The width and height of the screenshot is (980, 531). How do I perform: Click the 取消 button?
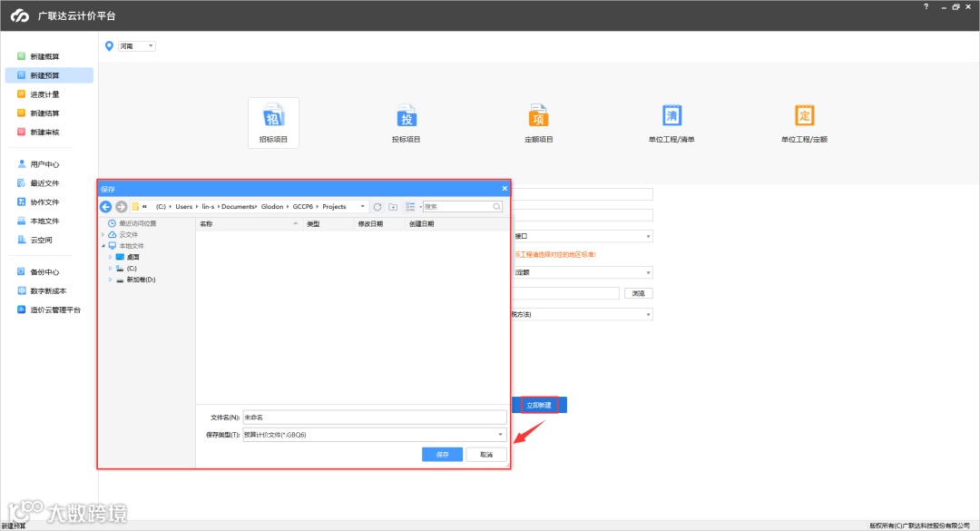click(x=486, y=455)
